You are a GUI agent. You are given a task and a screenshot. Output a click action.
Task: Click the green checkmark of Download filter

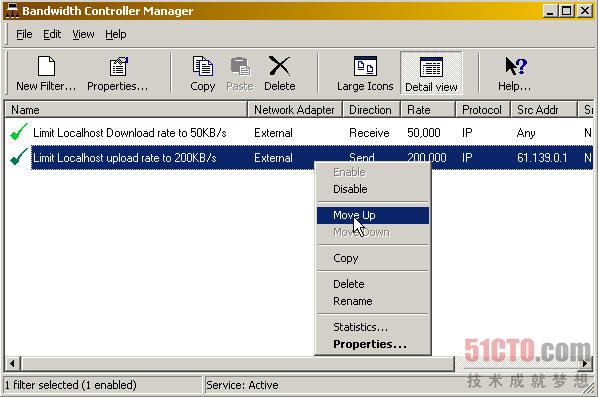19,132
